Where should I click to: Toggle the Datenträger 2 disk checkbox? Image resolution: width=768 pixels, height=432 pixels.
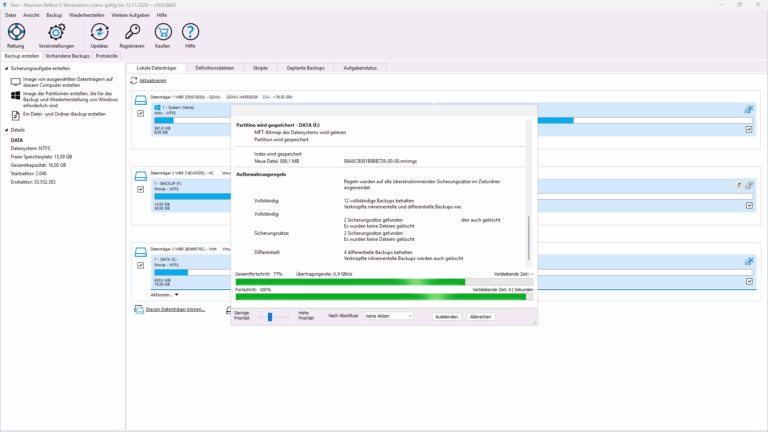(x=141, y=189)
